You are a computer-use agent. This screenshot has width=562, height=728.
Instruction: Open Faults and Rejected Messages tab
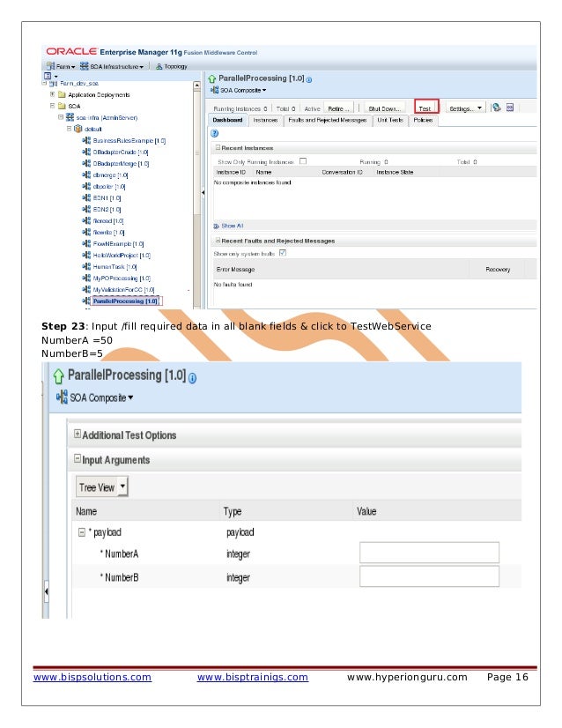(x=327, y=120)
